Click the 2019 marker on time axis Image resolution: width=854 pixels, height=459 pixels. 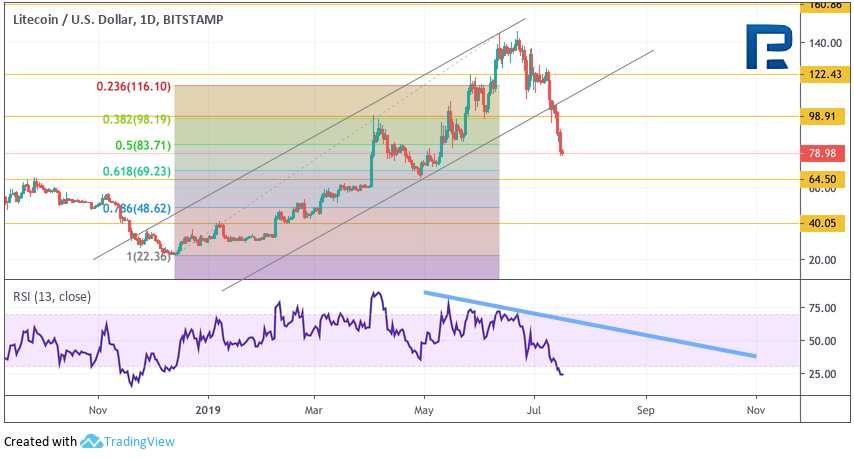(x=206, y=409)
